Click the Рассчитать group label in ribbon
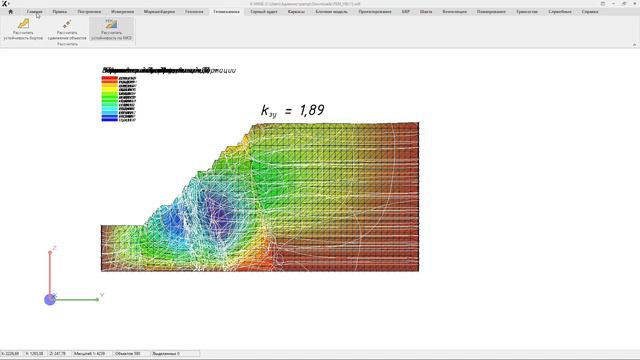640x360 pixels. click(67, 44)
